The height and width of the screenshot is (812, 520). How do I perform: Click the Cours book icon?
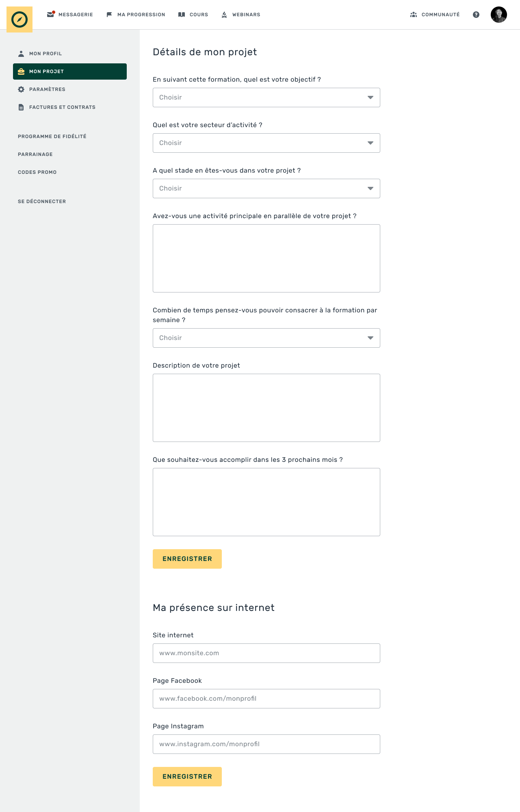tap(182, 15)
